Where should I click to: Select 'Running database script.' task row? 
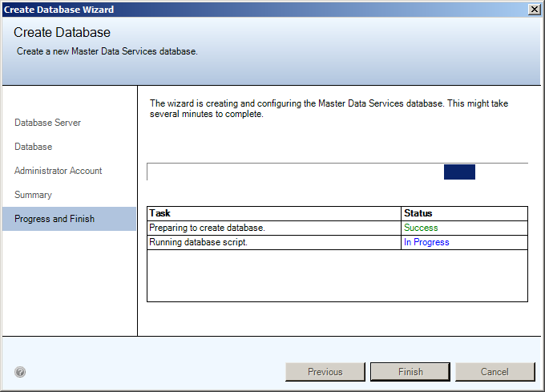pyautogui.click(x=337, y=243)
